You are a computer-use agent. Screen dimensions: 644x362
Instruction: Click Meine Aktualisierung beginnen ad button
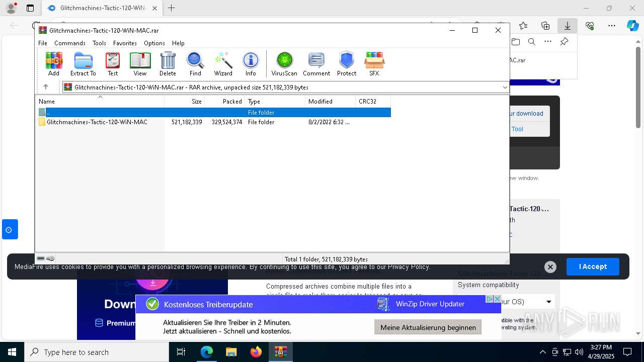428,327
